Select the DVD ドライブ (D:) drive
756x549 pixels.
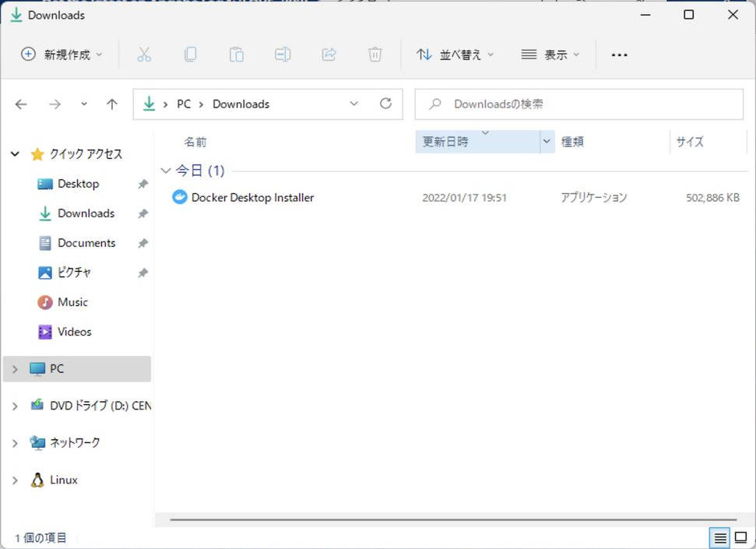coord(100,406)
